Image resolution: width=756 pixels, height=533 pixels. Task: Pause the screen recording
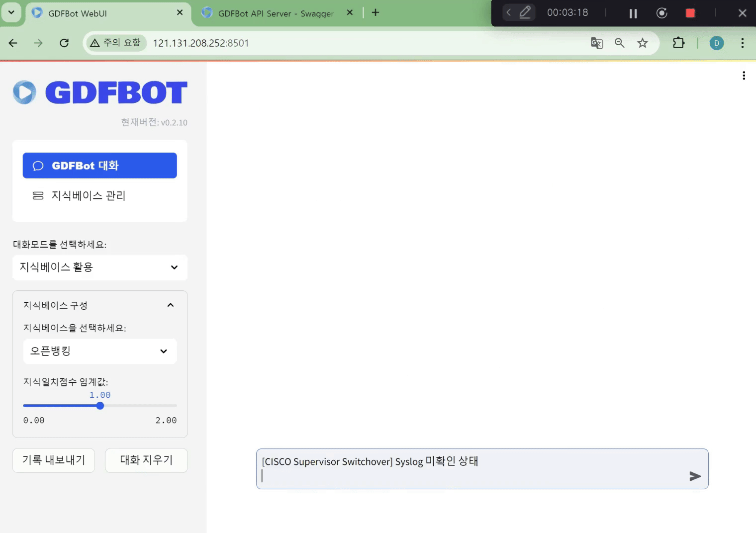click(633, 13)
